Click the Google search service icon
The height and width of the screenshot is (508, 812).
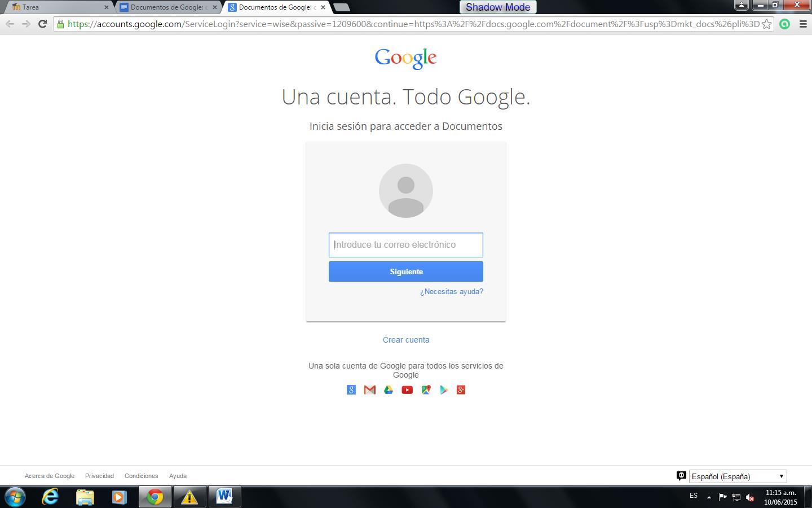351,390
